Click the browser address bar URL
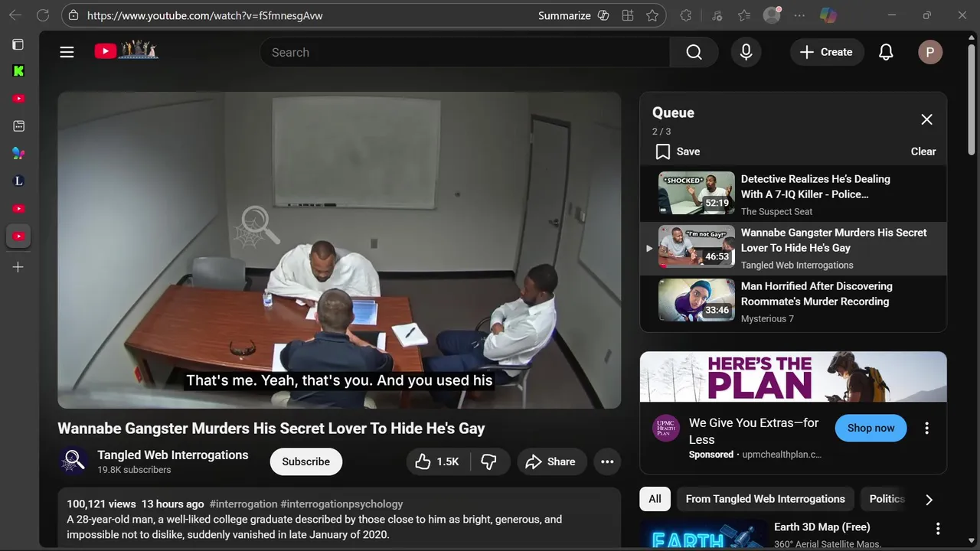 (x=204, y=15)
